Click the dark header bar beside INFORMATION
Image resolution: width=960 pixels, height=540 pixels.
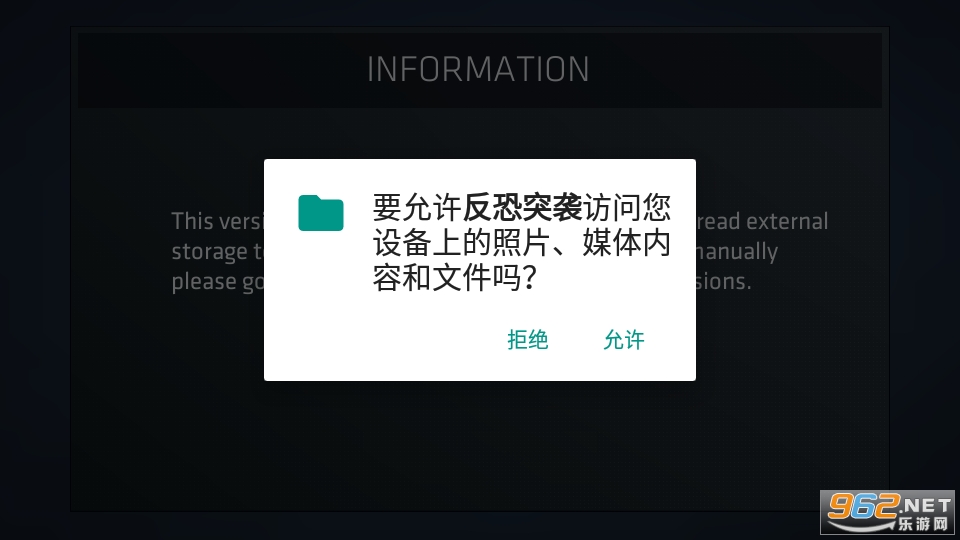[x=220, y=70]
